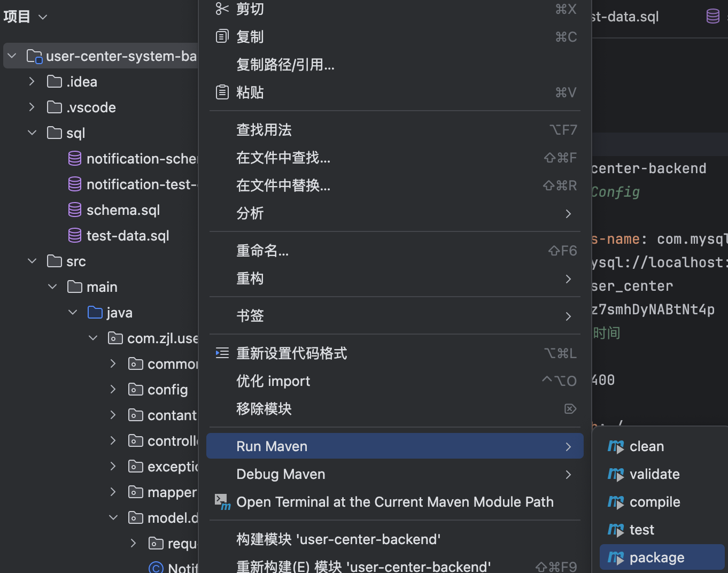Run the Maven package goal

point(657,557)
